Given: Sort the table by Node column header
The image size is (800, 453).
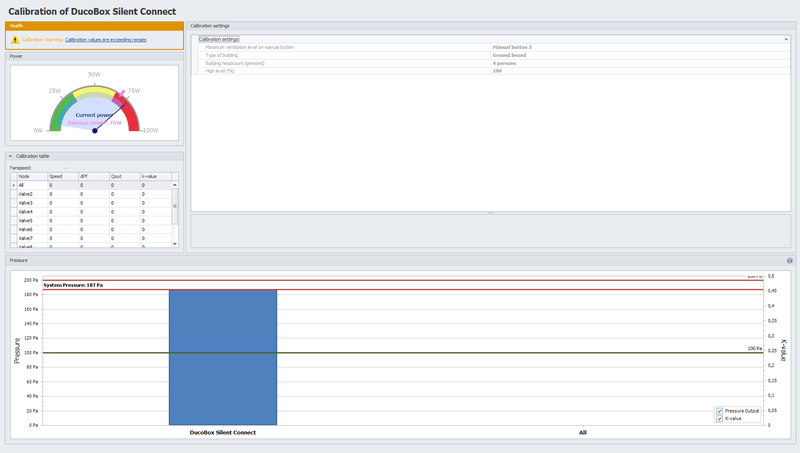Looking at the screenshot, I should tap(32, 176).
